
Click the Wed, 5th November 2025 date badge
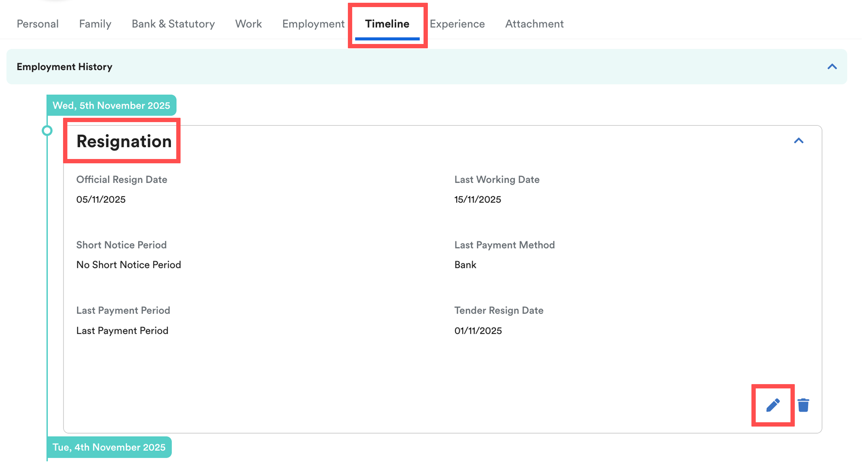pyautogui.click(x=111, y=105)
